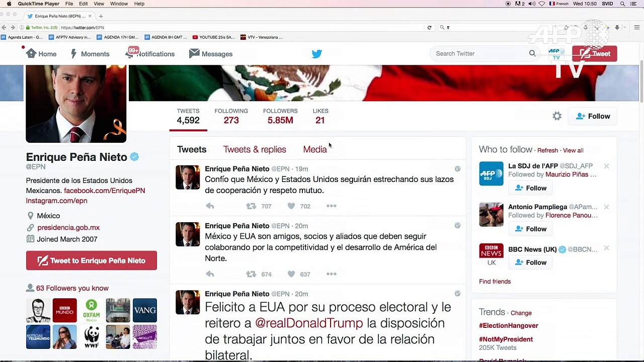This screenshot has height=362, width=644.
Task: Open presidencia.gob.mx website link
Action: tap(68, 227)
